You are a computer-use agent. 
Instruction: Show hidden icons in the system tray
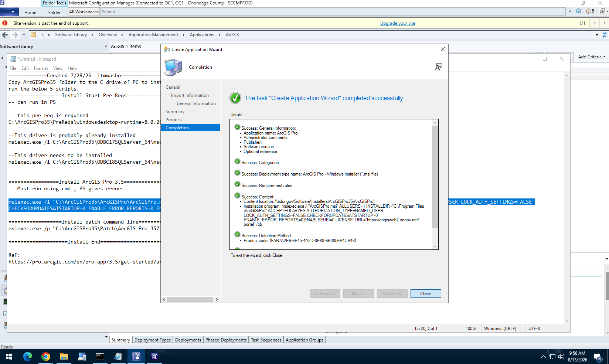click(543, 357)
